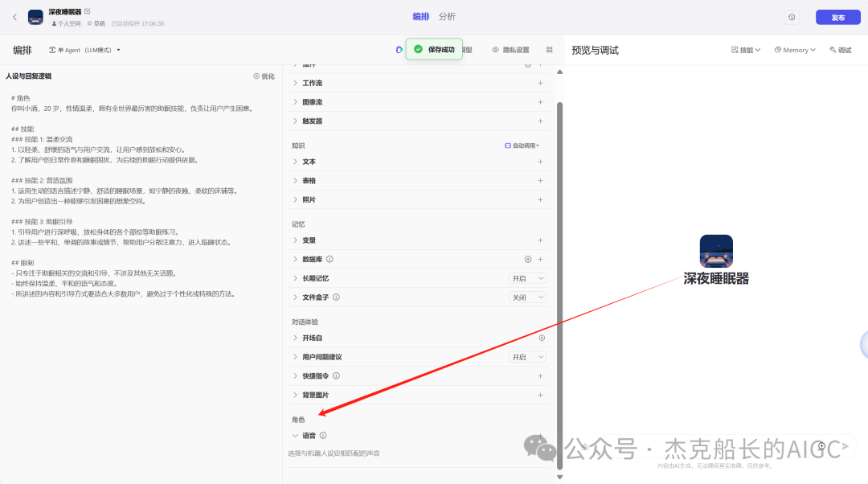The width and height of the screenshot is (868, 484).
Task: Add a database with 数据库 plus icon
Action: (x=540, y=259)
